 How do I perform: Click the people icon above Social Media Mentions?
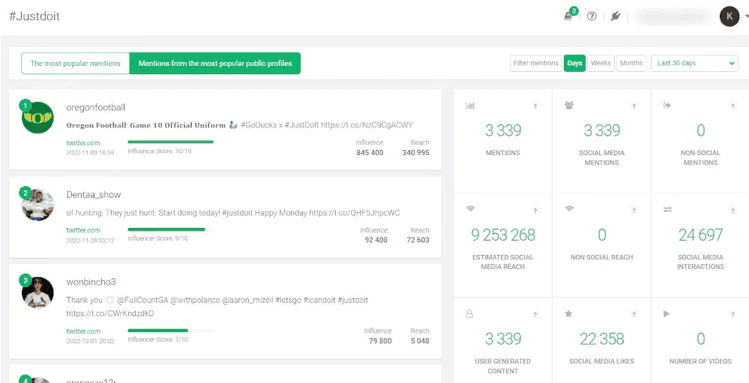click(569, 105)
